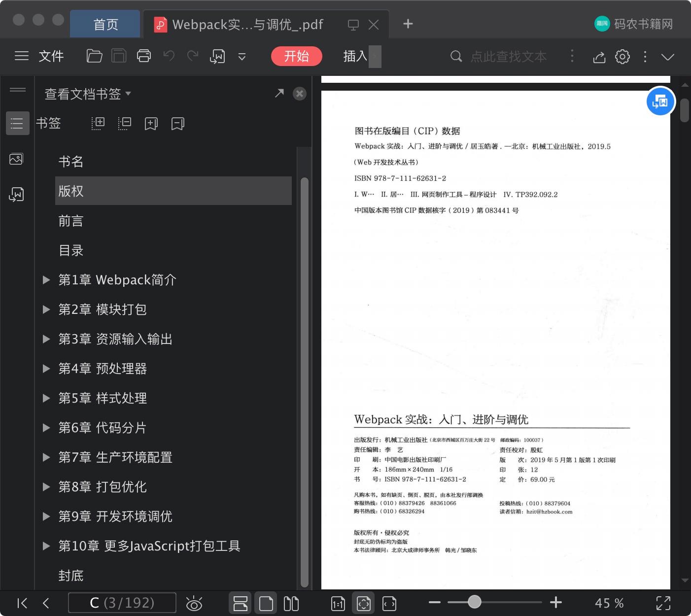Collapse the ribbon with chevron arrow
This screenshot has height=616, width=691.
668,57
